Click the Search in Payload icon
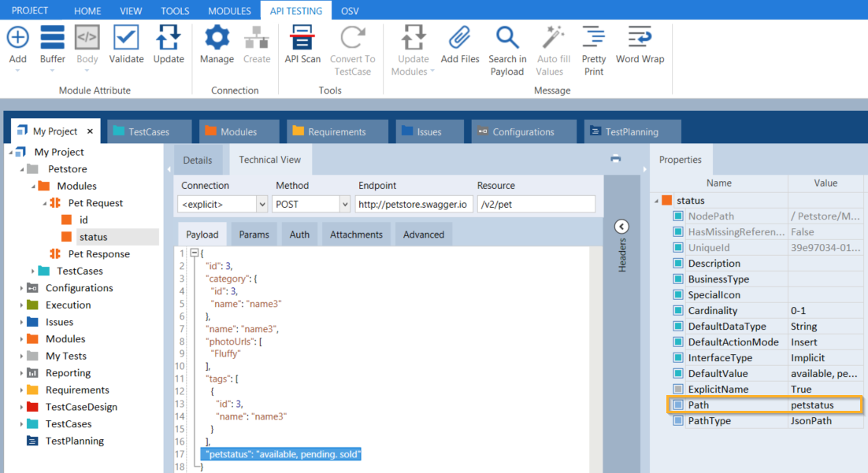Image resolution: width=868 pixels, height=473 pixels. [x=507, y=38]
